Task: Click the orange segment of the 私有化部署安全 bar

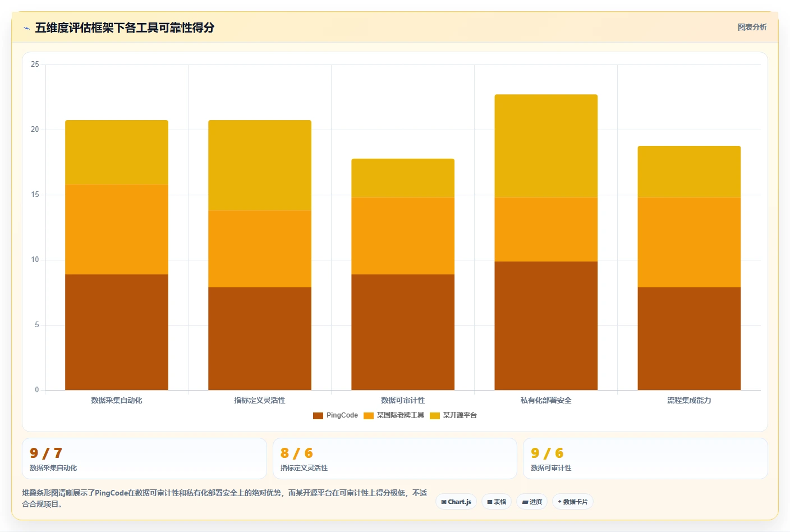Action: coord(546,230)
